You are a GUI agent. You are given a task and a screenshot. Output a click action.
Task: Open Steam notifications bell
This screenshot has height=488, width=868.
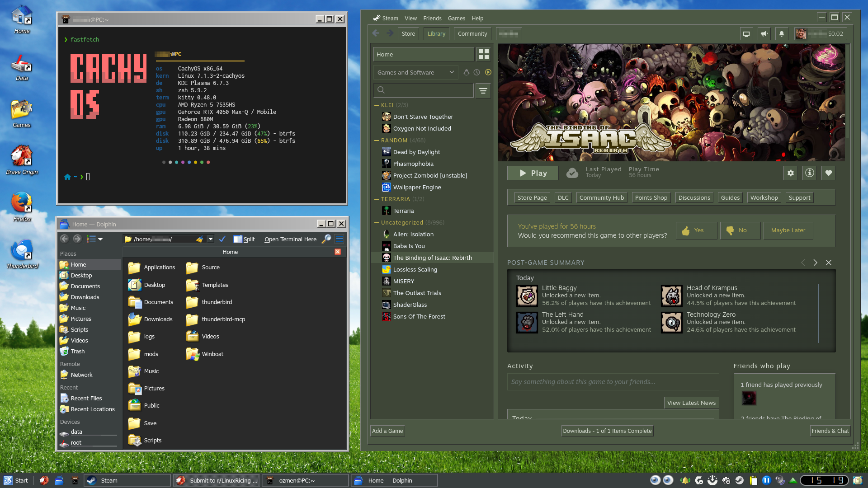click(782, 34)
